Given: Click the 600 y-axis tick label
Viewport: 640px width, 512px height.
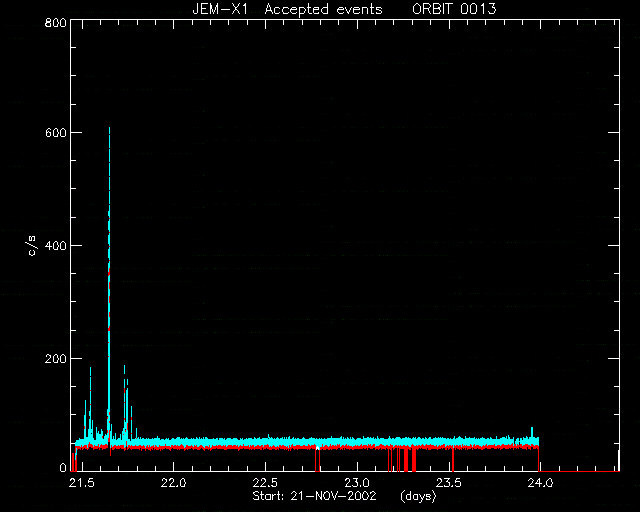Looking at the screenshot, I should coord(56,133).
